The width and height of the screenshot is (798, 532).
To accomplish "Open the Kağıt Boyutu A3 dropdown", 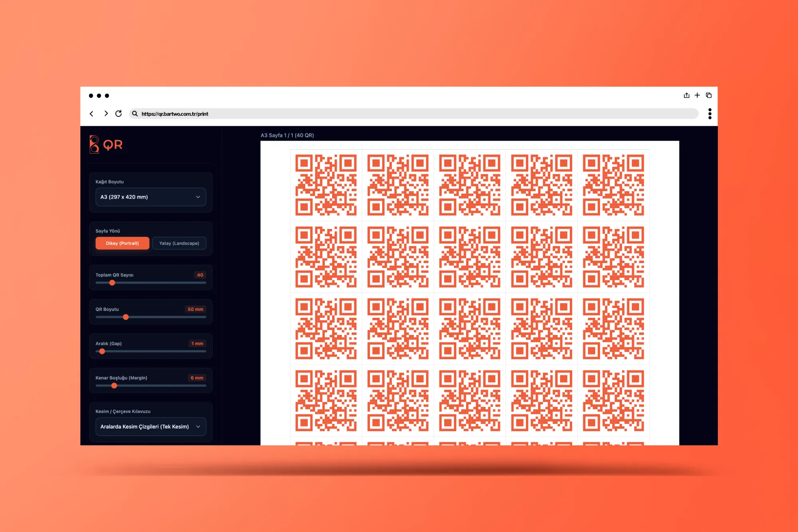I will pos(151,197).
